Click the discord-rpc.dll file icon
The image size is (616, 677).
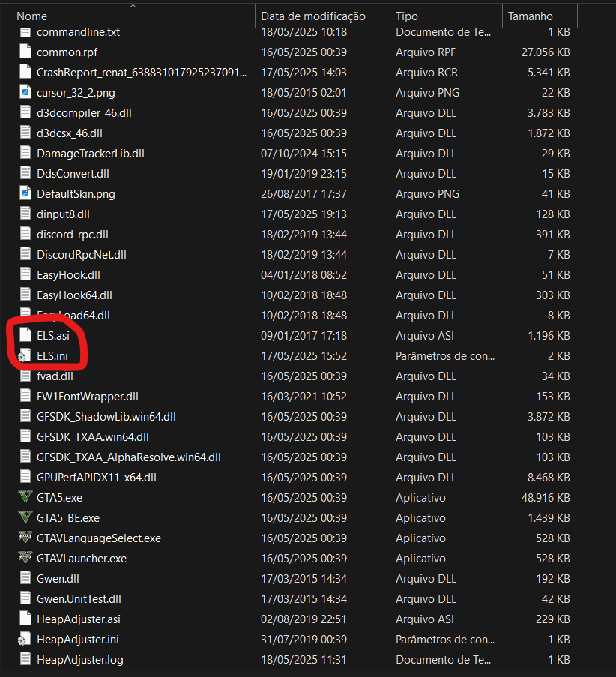click(25, 235)
